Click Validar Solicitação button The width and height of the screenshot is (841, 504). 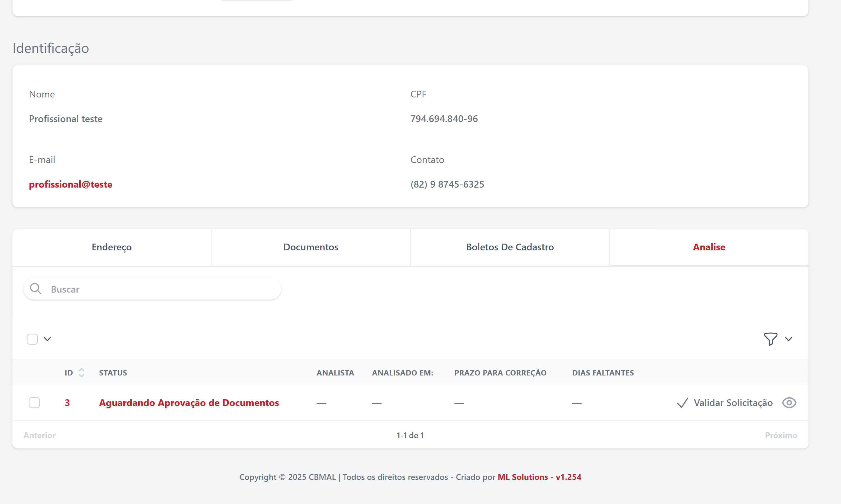(x=733, y=403)
